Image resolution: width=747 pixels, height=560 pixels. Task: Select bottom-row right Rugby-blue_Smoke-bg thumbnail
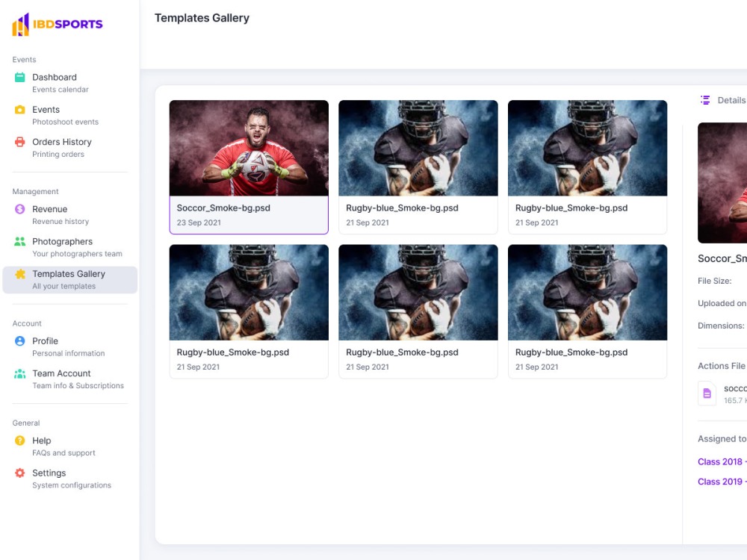[x=587, y=293]
